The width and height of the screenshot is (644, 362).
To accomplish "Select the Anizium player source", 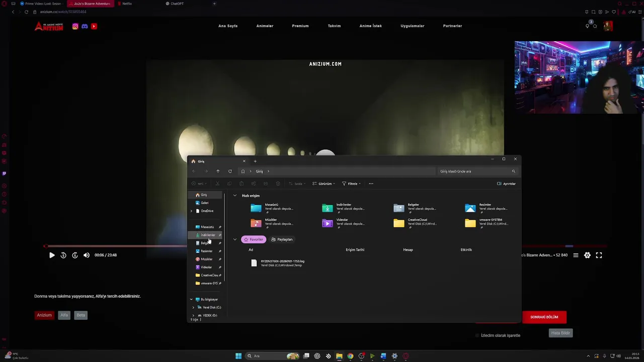I will 44,315.
